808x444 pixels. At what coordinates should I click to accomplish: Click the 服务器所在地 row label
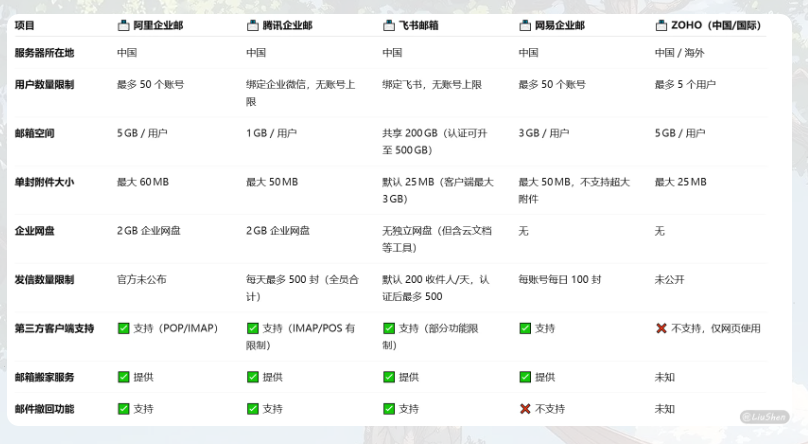click(44, 53)
